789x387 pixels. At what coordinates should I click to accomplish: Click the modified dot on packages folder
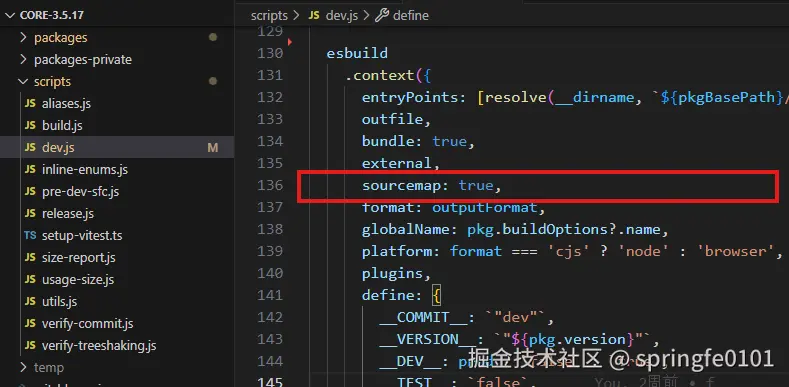[x=213, y=37]
